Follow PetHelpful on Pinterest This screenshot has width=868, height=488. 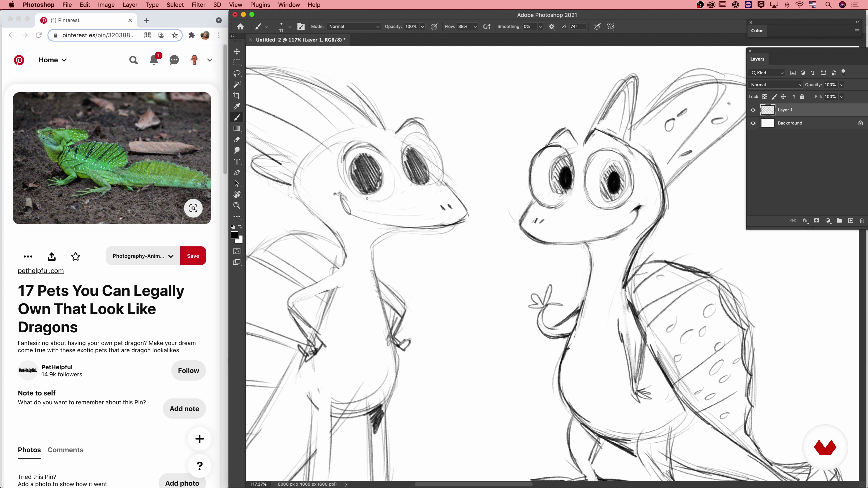(x=188, y=371)
